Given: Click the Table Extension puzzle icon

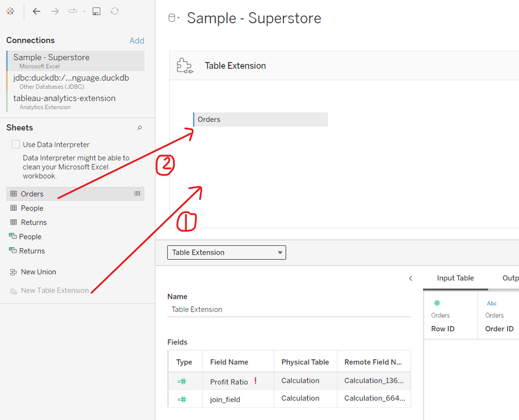Looking at the screenshot, I should coord(185,65).
